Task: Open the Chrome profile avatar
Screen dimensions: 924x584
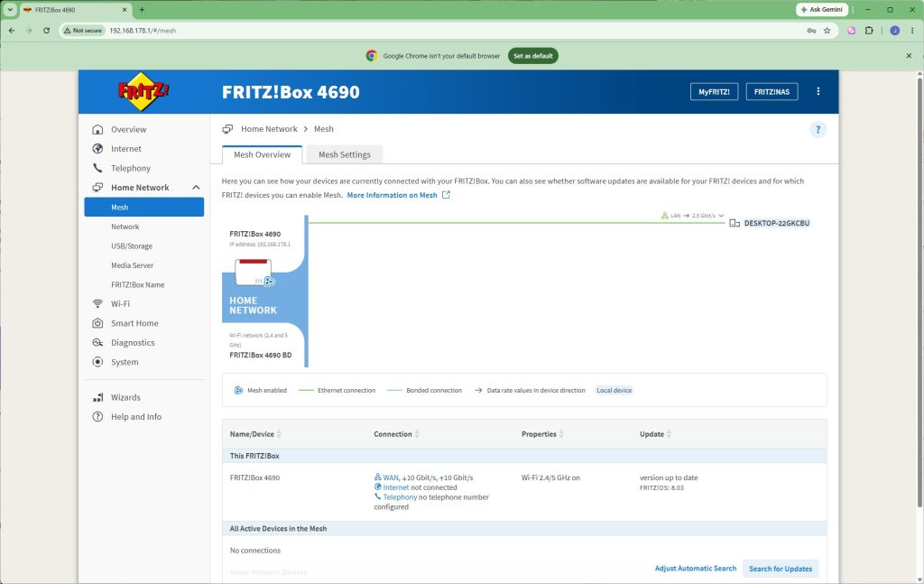Action: [x=894, y=31]
